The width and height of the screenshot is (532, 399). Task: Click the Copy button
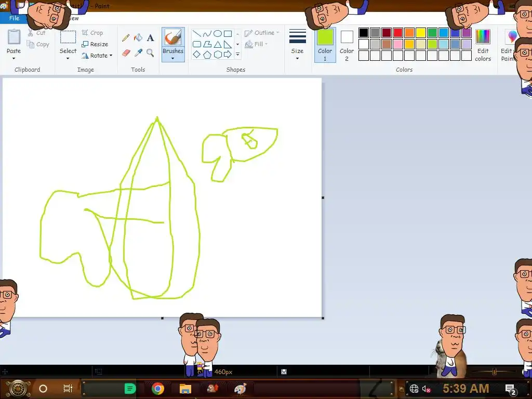pyautogui.click(x=38, y=45)
